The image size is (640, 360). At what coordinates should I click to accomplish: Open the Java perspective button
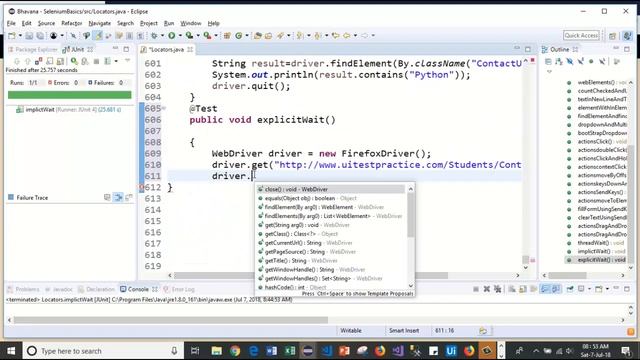point(628,36)
